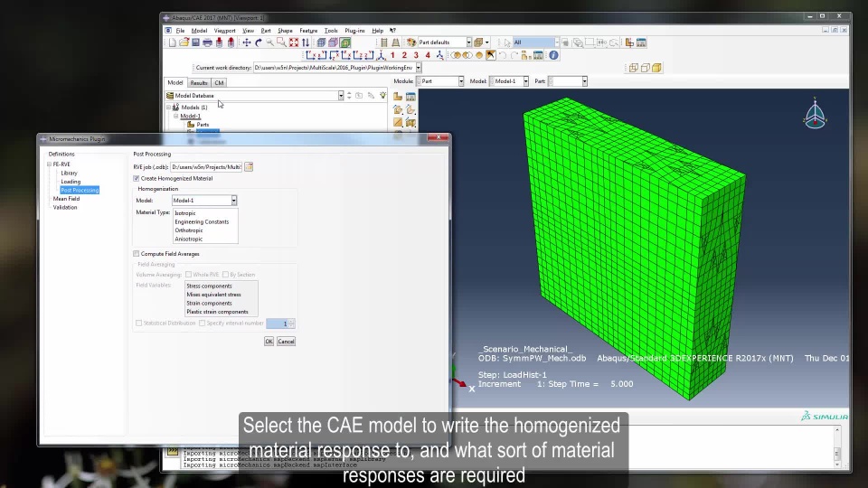Screen dimensions: 868x488
Task: Apply custom view 2
Action: coord(404,55)
